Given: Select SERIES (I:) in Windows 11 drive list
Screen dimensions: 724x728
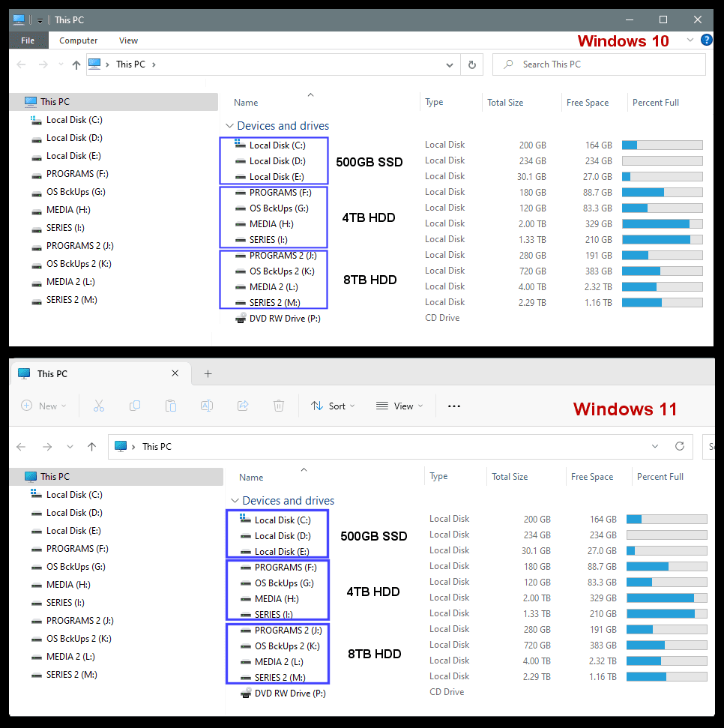Looking at the screenshot, I should pyautogui.click(x=266, y=615).
